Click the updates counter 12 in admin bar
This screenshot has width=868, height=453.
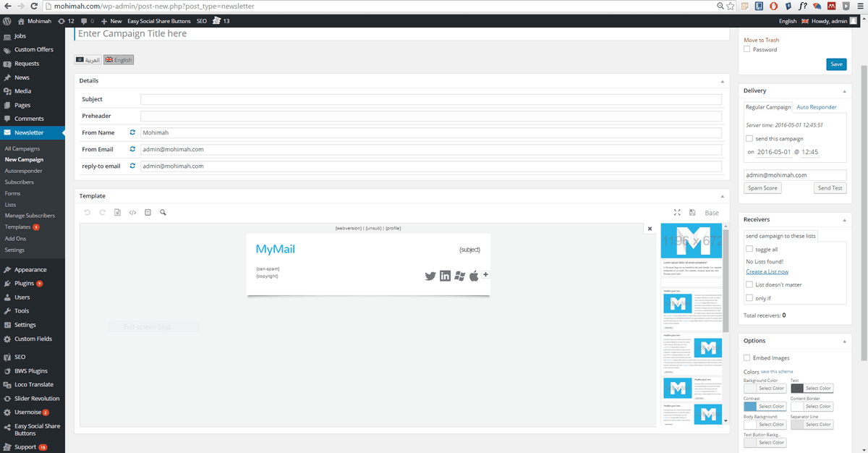(66, 21)
